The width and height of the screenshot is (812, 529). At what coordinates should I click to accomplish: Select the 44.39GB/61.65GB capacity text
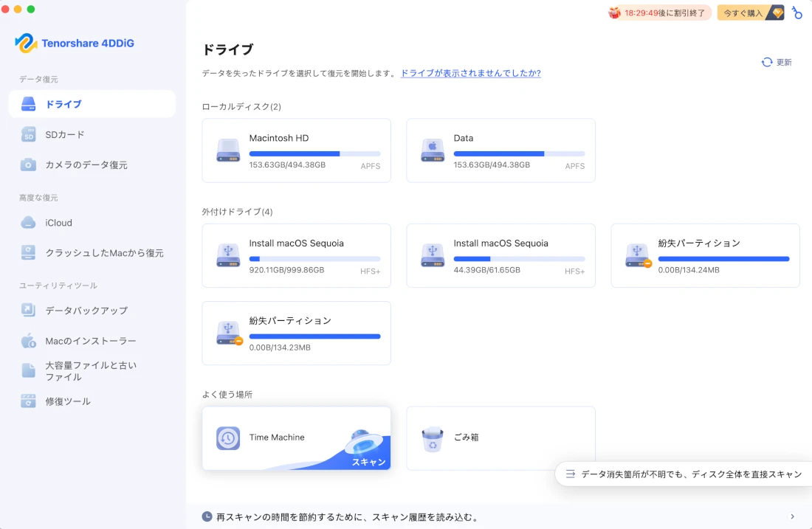pyautogui.click(x=486, y=270)
